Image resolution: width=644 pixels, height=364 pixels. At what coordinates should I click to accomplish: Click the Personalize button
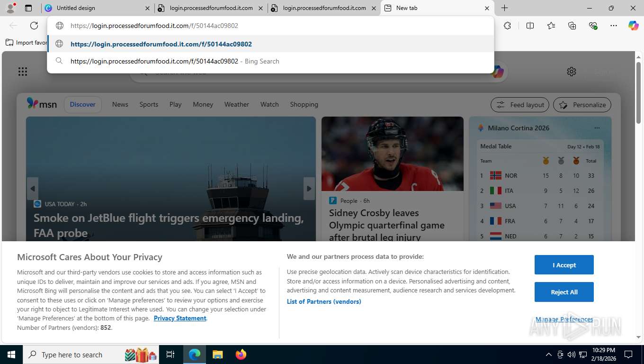pyautogui.click(x=582, y=105)
